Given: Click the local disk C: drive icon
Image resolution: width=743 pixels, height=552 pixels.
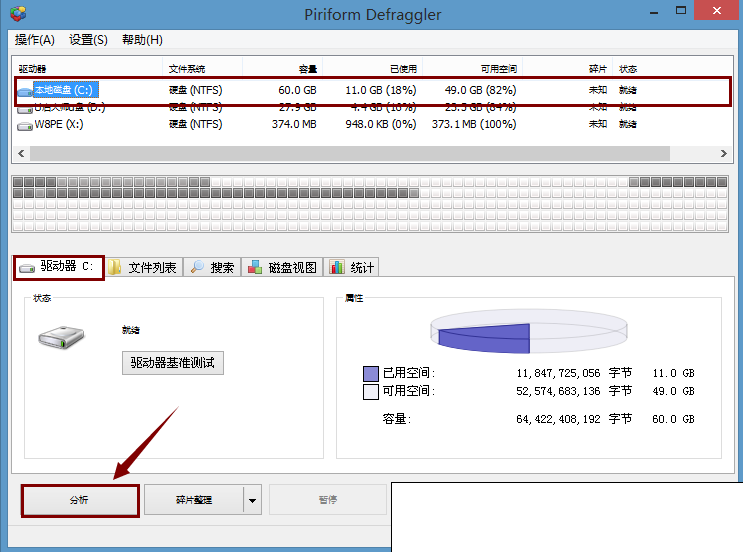Looking at the screenshot, I should point(25,92).
